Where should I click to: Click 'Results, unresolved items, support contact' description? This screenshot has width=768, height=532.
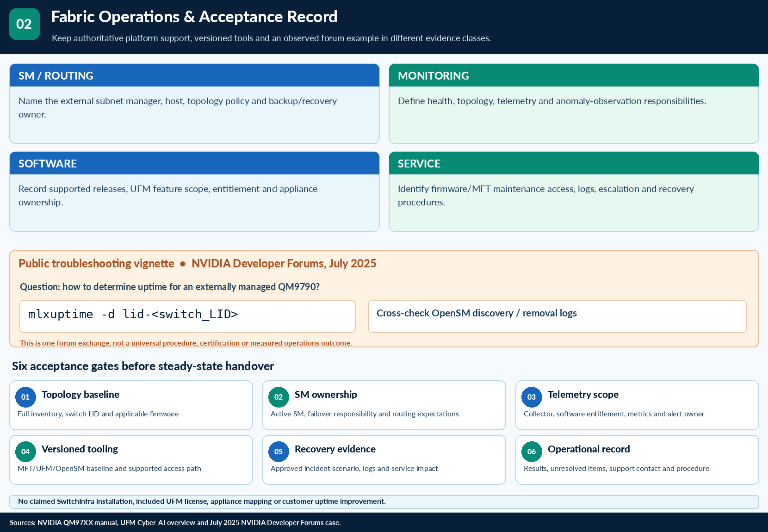click(x=616, y=469)
